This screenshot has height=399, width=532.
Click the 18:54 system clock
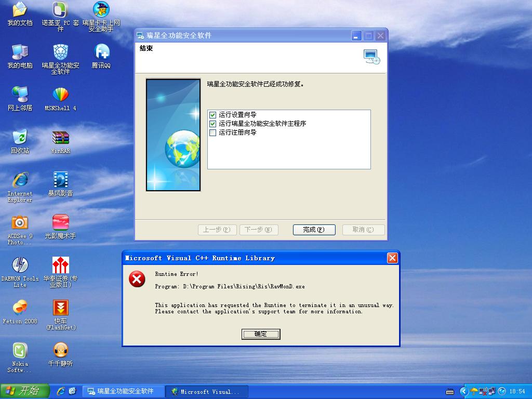pos(517,392)
